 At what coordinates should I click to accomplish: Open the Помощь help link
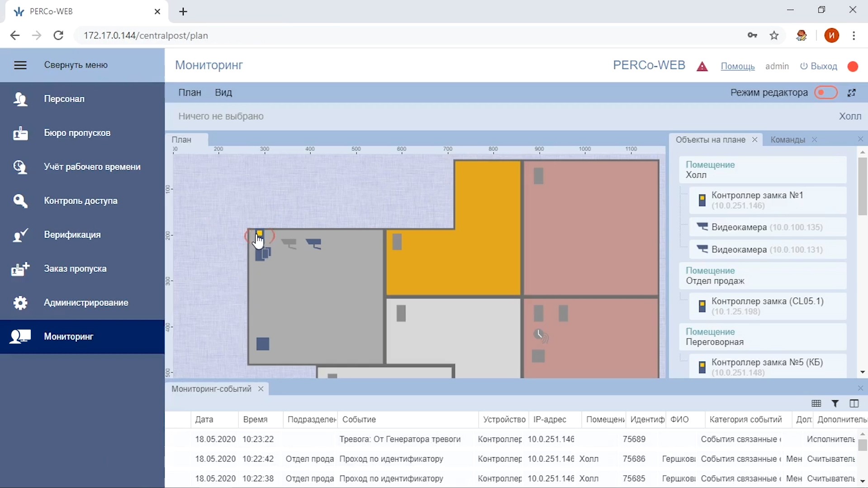[x=738, y=67]
